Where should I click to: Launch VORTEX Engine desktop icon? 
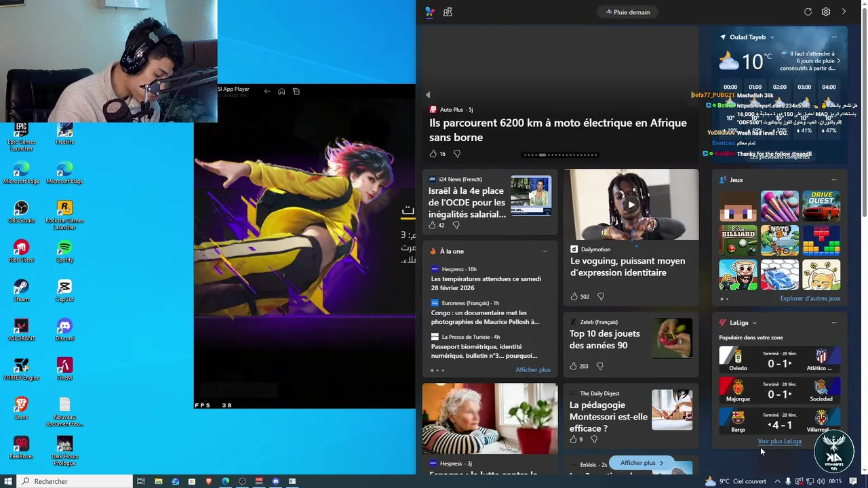(x=21, y=369)
